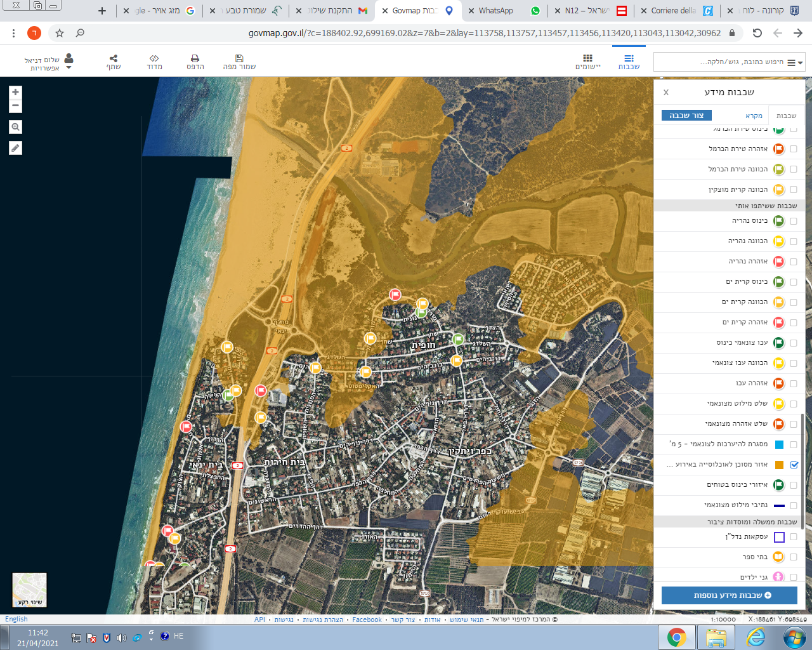Check the בתי ספר layer checkbox
This screenshot has width=812, height=650.
point(794,557)
